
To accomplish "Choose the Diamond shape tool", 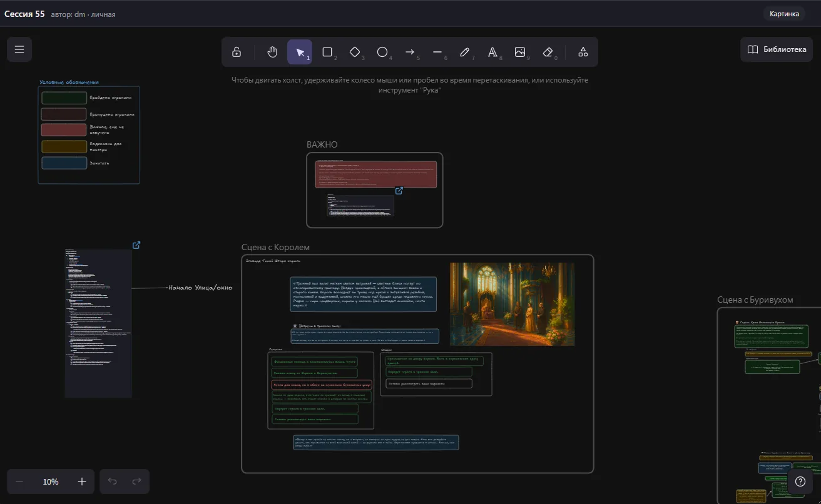I will point(355,52).
